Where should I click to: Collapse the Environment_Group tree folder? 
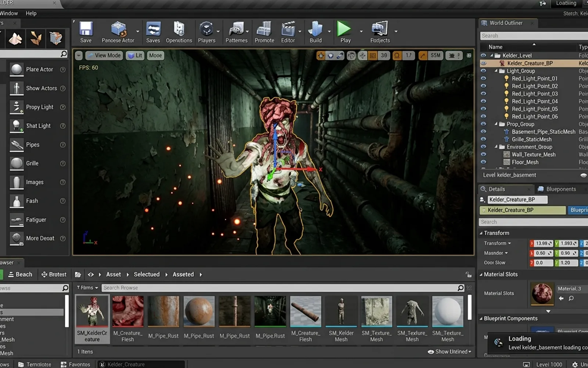coord(496,147)
